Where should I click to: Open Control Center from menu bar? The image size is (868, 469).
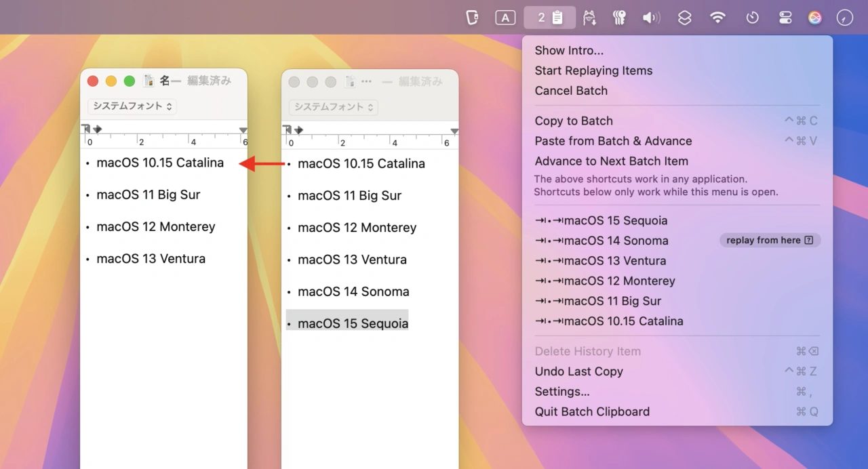(x=785, y=18)
